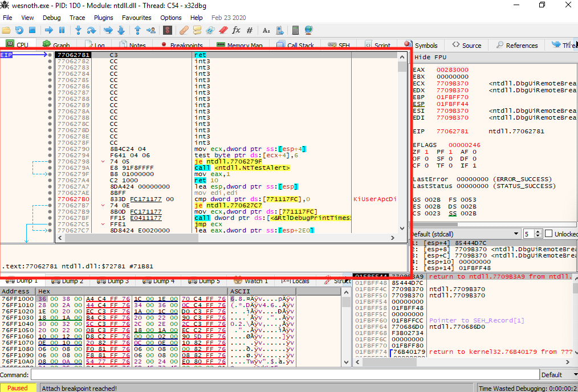Click the Pause execution icon
Viewport: 578px width, 392px height.
(62, 30)
